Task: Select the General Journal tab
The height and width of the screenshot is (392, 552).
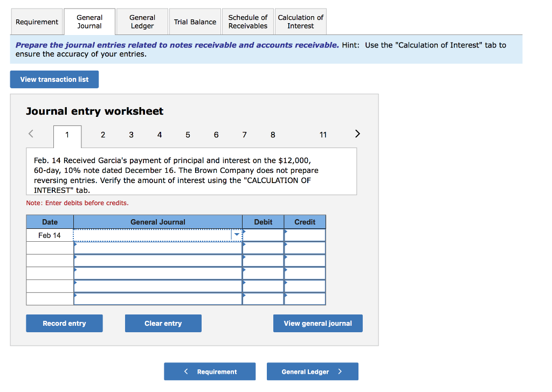Action: tap(89, 22)
